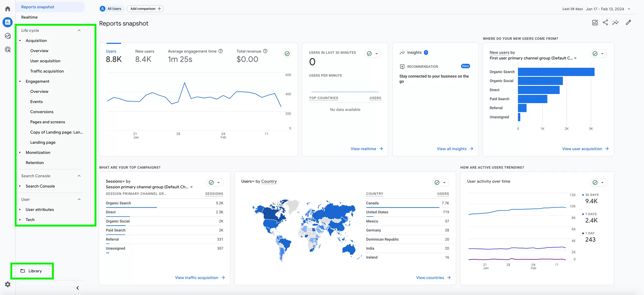This screenshot has width=644, height=295.
Task: Select the New users metric tab
Action: click(145, 56)
